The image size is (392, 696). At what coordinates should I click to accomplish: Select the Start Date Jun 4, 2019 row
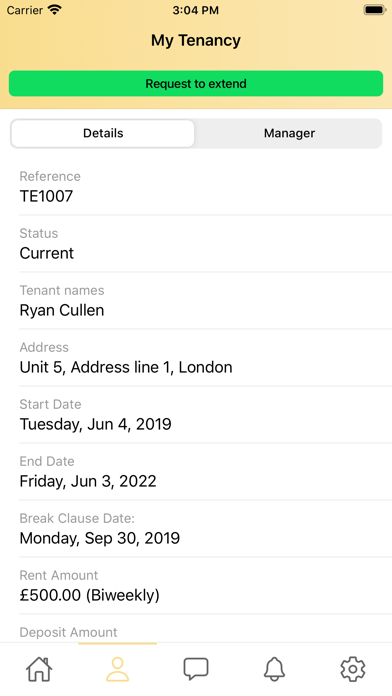[x=206, y=415]
